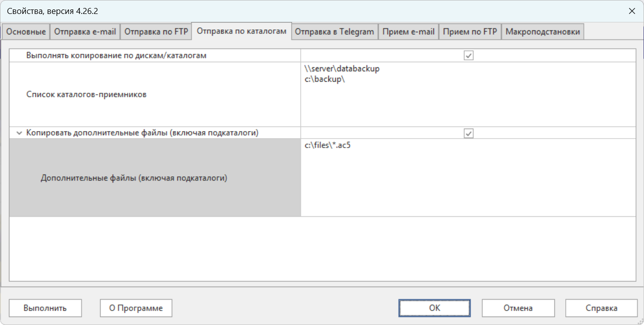The width and height of the screenshot is (644, 325).
Task: Confirm settings with the OK button
Action: [434, 308]
